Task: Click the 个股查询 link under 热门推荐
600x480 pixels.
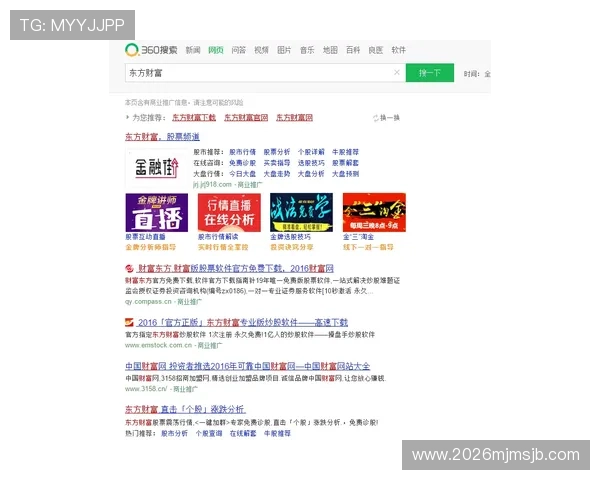Action: tap(209, 434)
